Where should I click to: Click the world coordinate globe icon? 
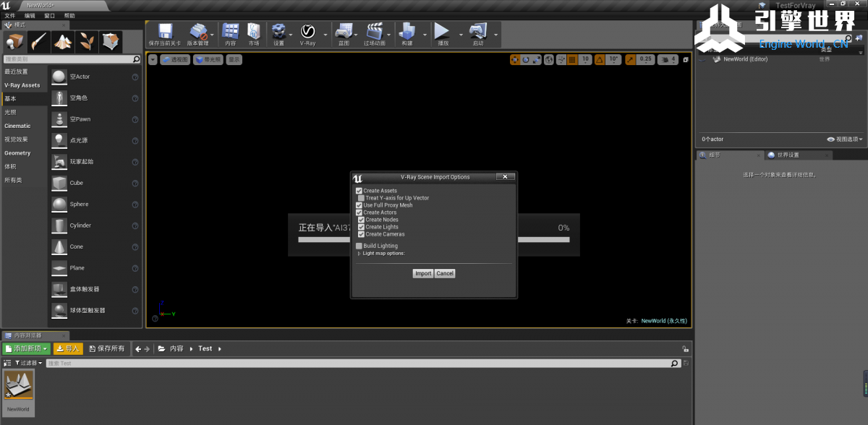click(549, 59)
